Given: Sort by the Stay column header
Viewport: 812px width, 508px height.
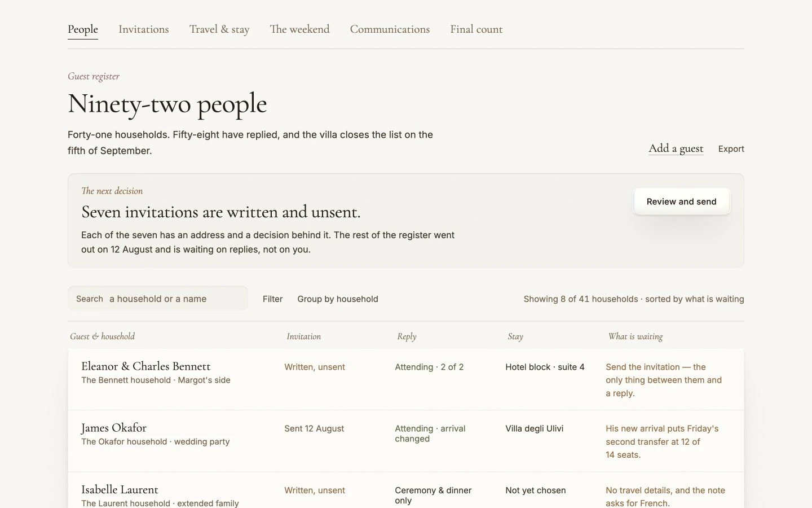Looking at the screenshot, I should pos(515,336).
